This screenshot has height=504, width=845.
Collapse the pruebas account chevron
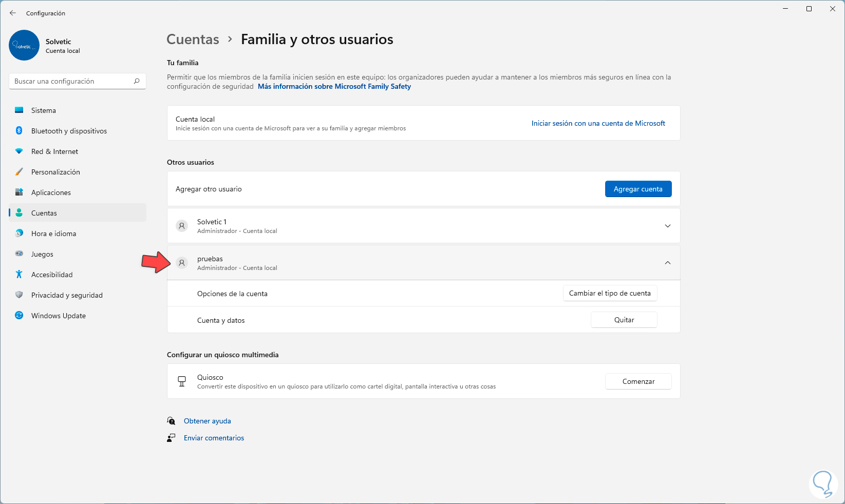pos(667,263)
